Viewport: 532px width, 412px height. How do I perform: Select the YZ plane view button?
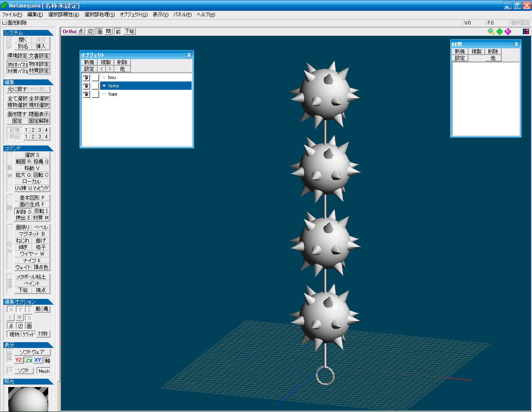click(x=19, y=360)
